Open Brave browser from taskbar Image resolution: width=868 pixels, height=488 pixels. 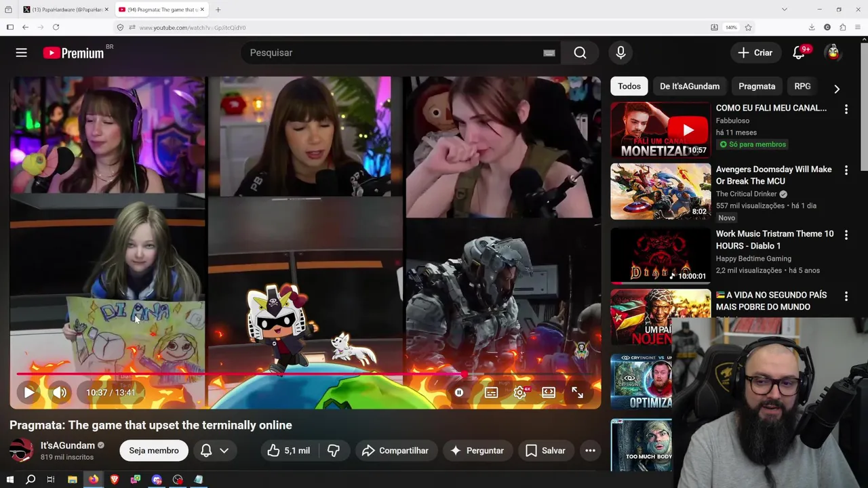[115, 480]
